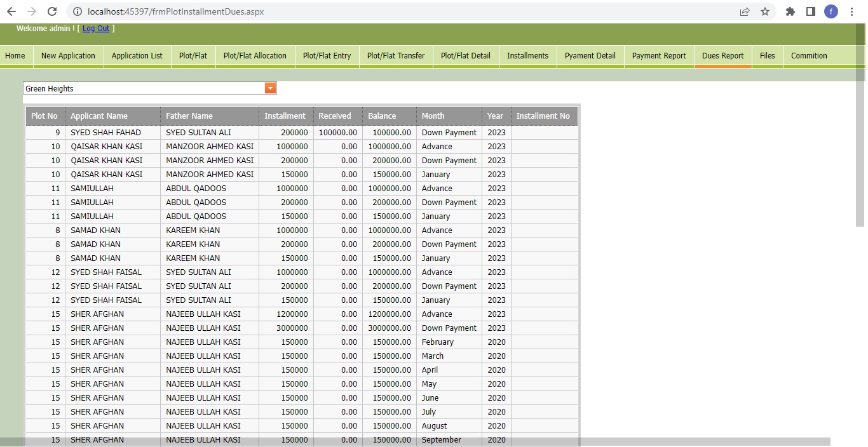This screenshot has height=447, width=868.
Task: Go to Payment Report tab
Action: (659, 56)
